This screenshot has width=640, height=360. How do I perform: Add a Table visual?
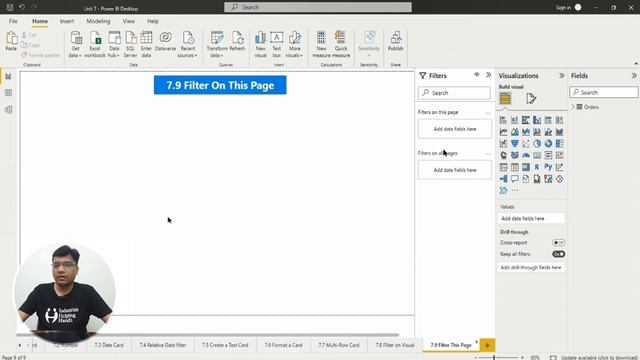(515, 167)
